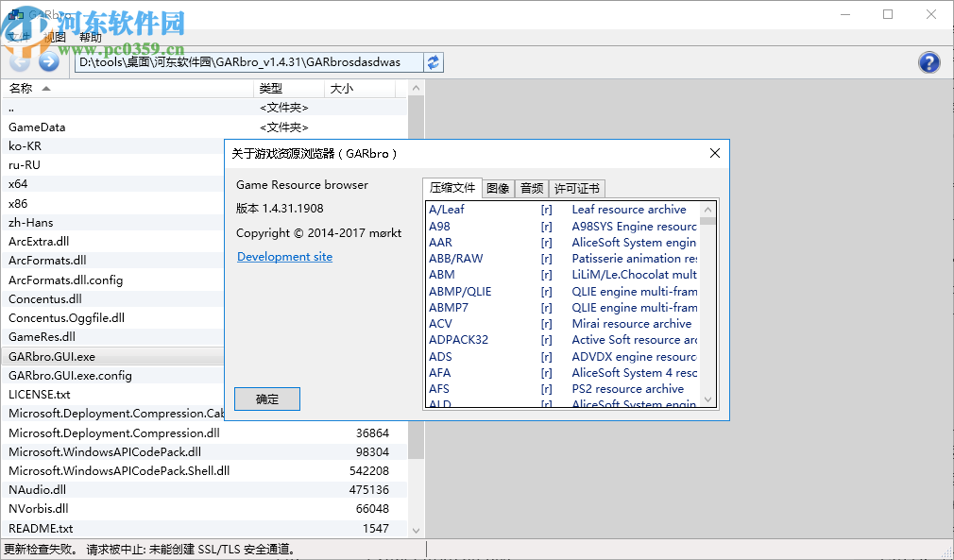
Task: Switch to the 音频 tab
Action: pos(532,189)
